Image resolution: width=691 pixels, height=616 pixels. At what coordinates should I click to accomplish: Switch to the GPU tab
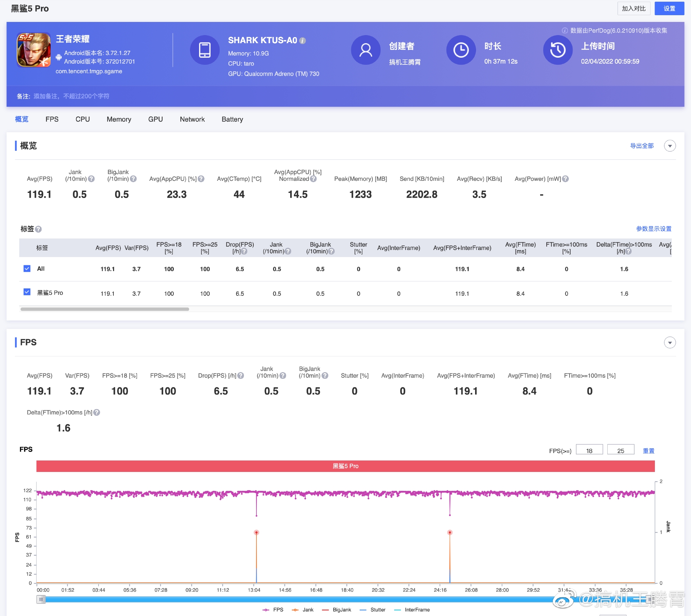(x=156, y=119)
